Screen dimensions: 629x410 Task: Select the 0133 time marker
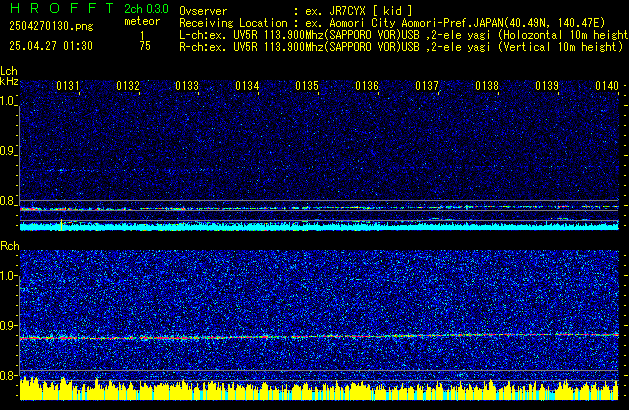pyautogui.click(x=187, y=86)
